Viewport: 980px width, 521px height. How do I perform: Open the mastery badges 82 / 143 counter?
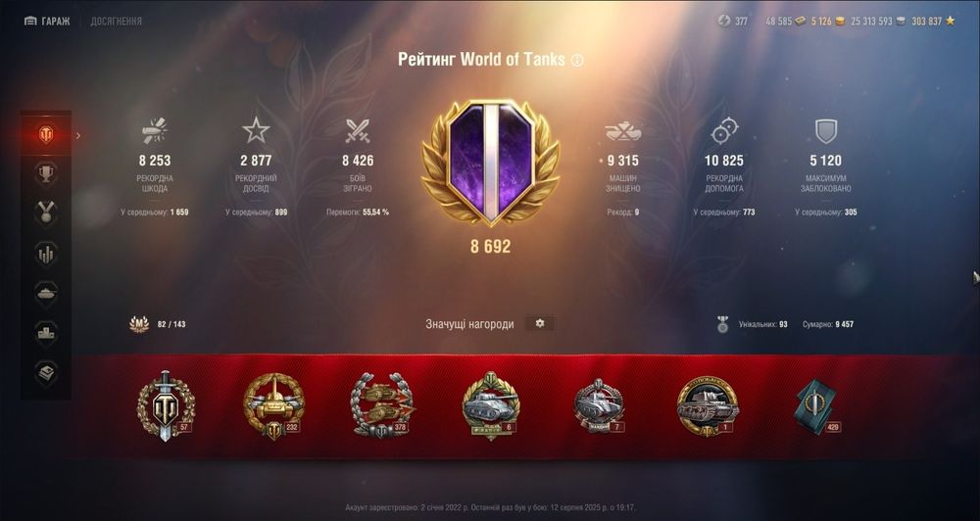pyautogui.click(x=158, y=324)
